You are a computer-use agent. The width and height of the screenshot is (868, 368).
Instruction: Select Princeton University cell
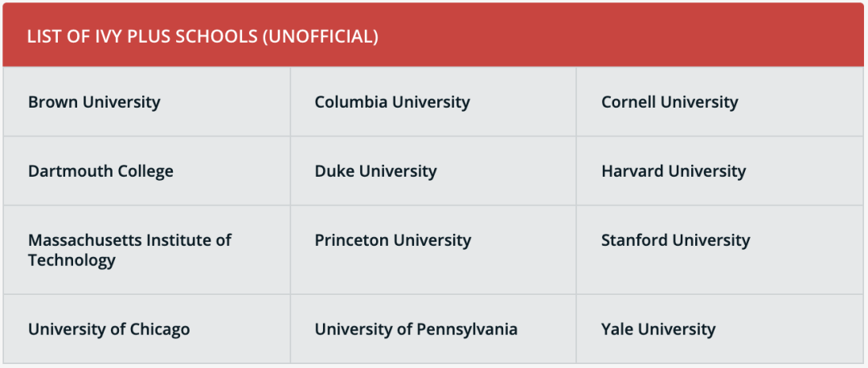tap(433, 250)
